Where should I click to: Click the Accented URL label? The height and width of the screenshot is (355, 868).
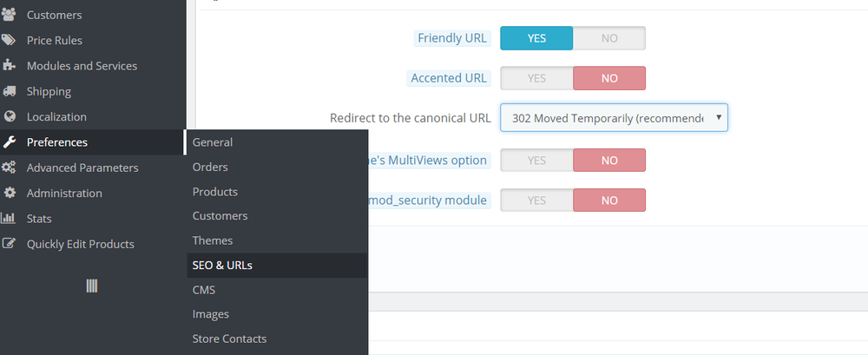449,78
